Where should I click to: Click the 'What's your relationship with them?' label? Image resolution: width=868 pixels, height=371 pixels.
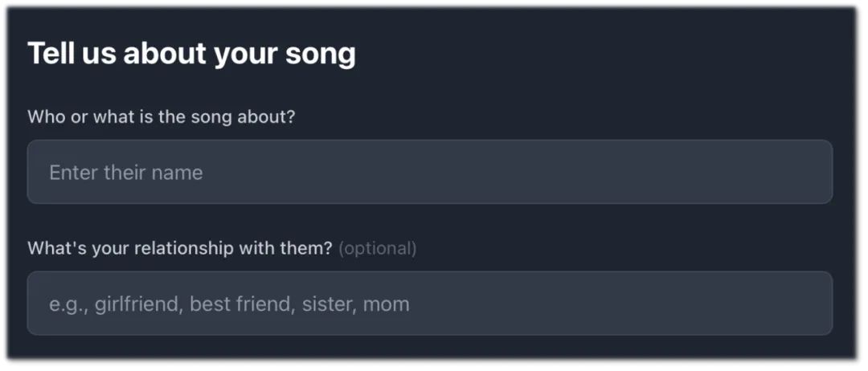pos(179,249)
